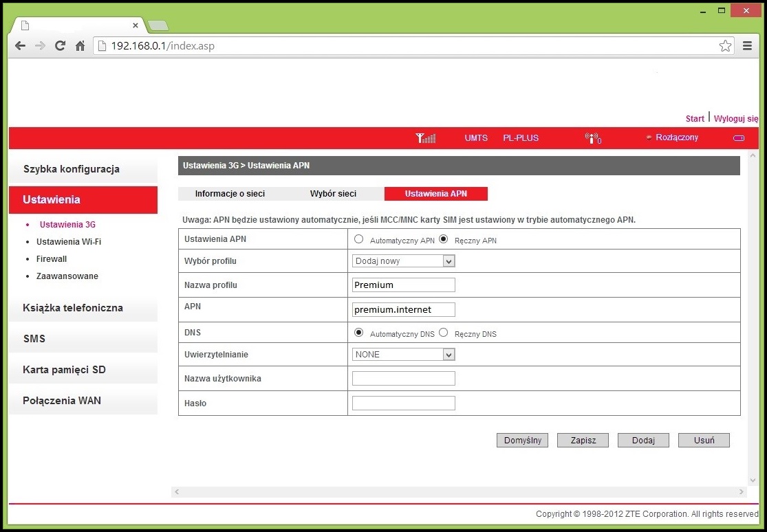Screen dimensions: 767x532
Task: Bookmark this page with the star icon
Action: coord(726,46)
